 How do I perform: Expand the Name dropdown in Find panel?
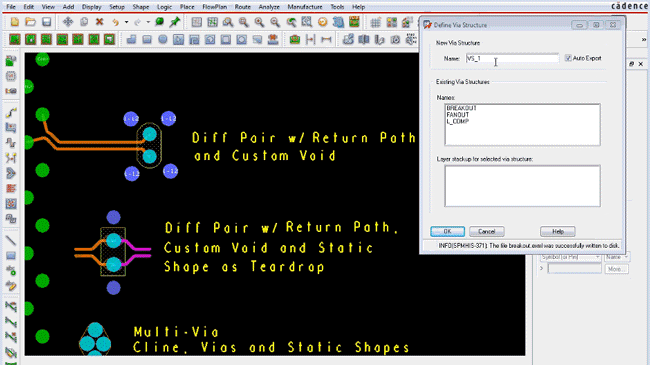click(x=617, y=257)
